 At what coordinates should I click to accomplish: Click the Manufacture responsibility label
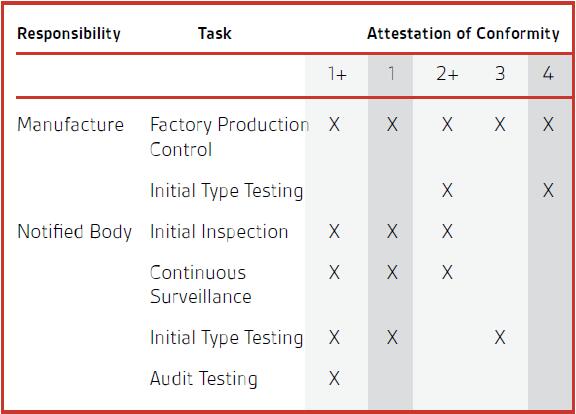pos(71,124)
